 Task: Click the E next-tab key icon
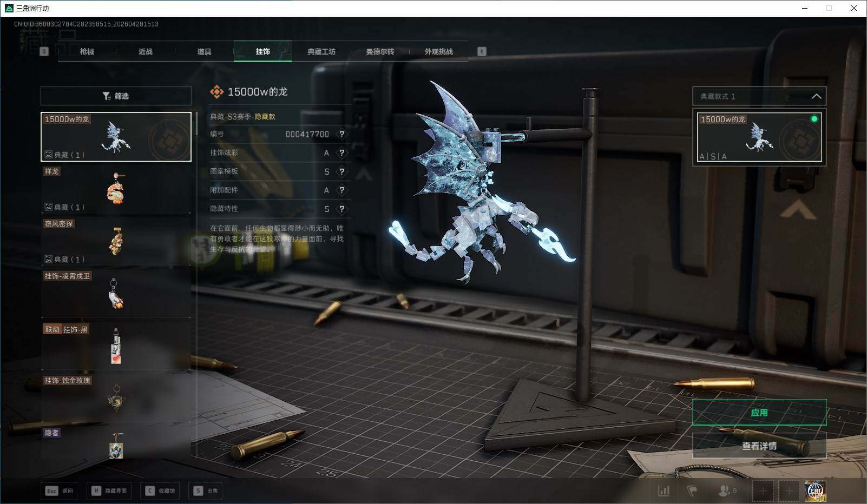[x=482, y=51]
